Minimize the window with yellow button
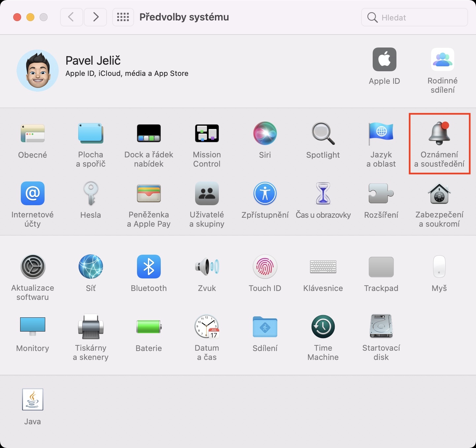The height and width of the screenshot is (448, 476). tap(30, 17)
